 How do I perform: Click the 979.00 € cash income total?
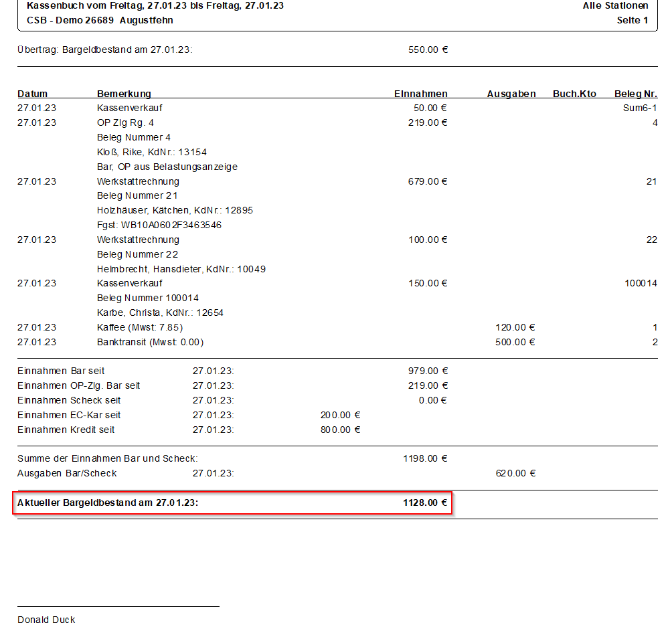click(x=428, y=371)
